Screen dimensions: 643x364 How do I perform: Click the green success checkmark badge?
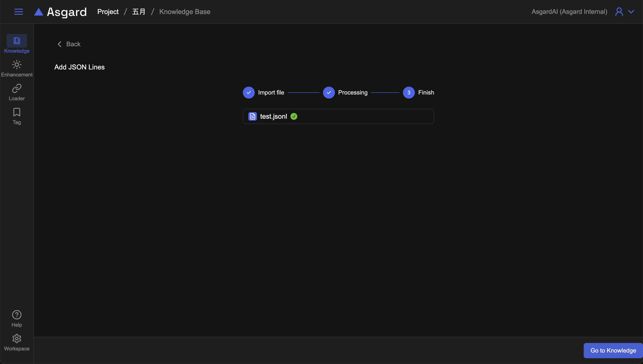pos(294,116)
